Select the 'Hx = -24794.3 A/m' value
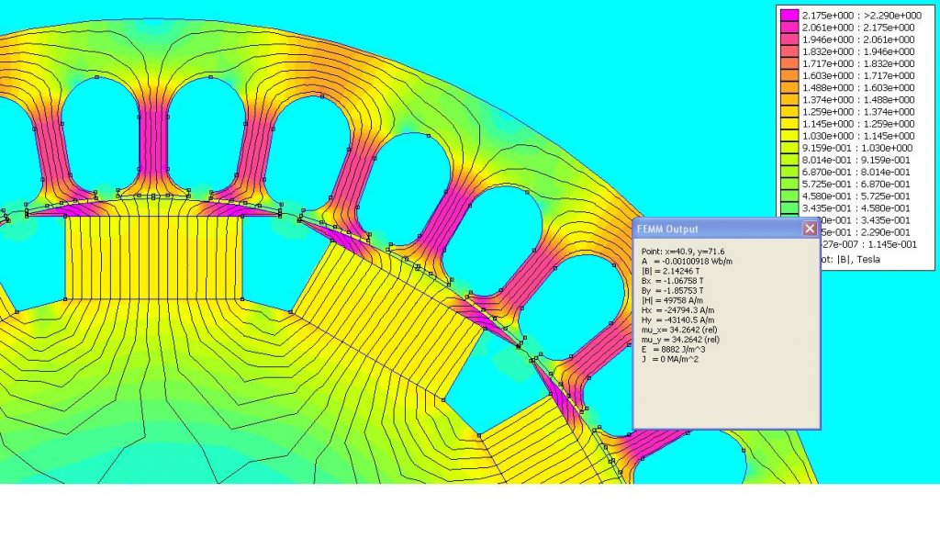Image resolution: width=940 pixels, height=560 pixels. (678, 310)
